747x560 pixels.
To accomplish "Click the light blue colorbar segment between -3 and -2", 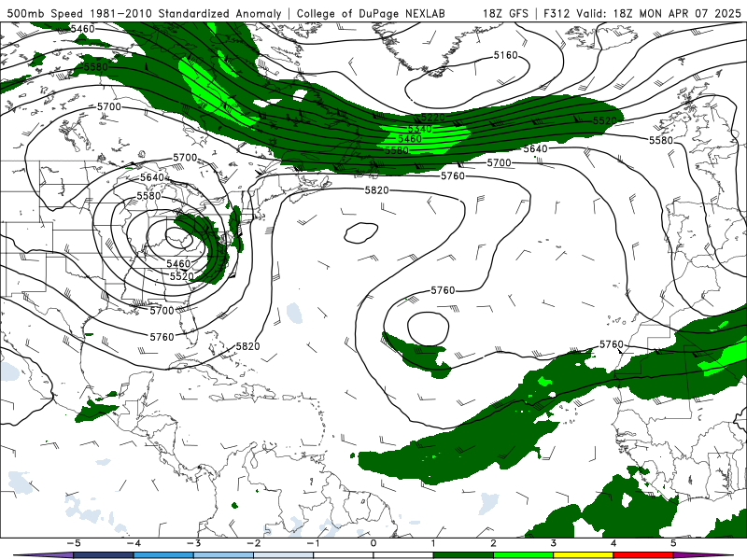I will tap(223, 555).
